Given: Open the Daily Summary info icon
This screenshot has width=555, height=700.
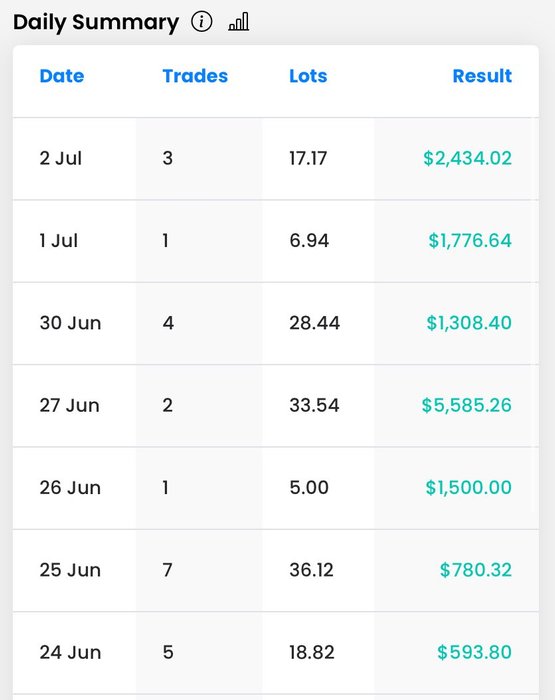Looking at the screenshot, I should [201, 21].
